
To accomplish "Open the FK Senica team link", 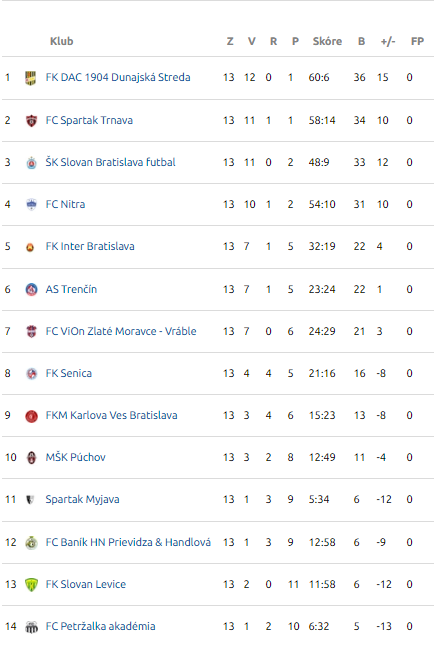I will pos(68,373).
